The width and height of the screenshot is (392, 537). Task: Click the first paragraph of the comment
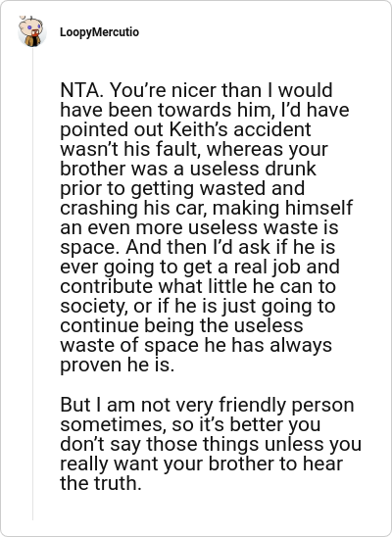point(206,227)
